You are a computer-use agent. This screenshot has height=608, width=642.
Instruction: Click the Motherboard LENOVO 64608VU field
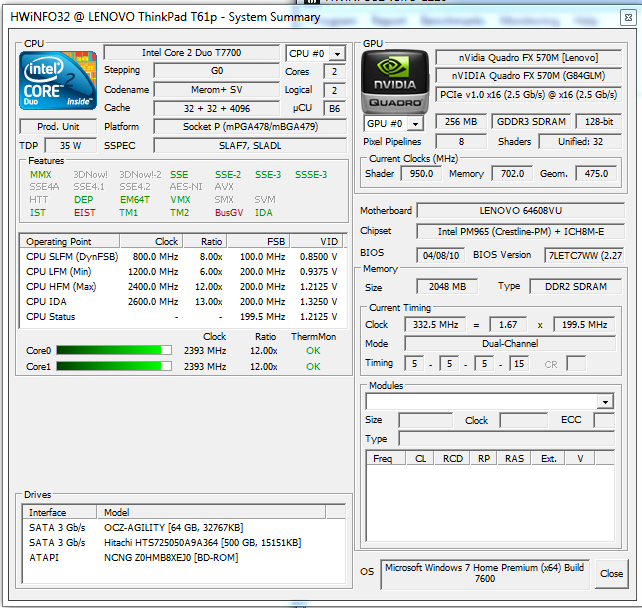click(521, 210)
